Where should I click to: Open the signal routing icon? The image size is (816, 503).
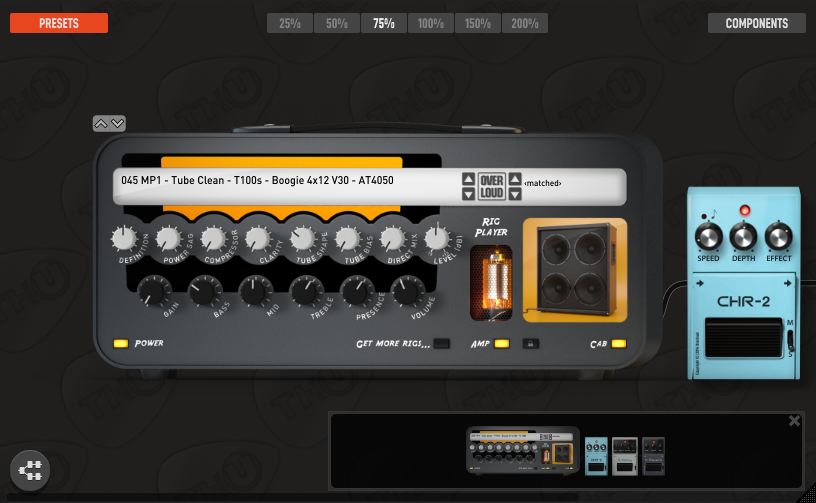pyautogui.click(x=30, y=470)
